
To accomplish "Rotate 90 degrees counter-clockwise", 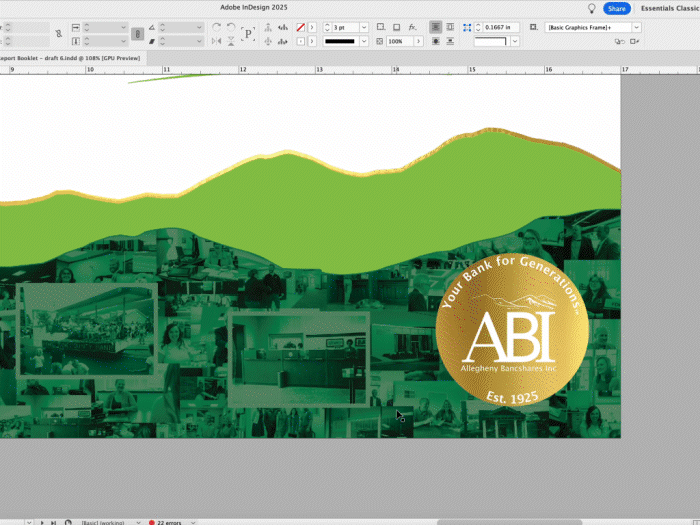I will pos(231,27).
